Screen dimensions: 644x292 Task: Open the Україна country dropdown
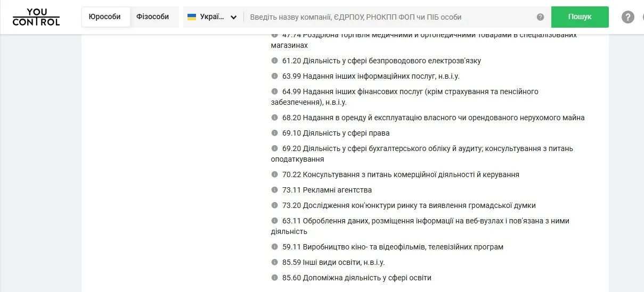pos(213,17)
